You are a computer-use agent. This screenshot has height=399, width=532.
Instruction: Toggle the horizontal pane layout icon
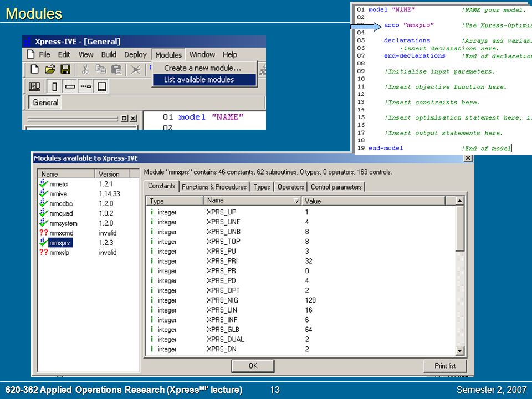click(x=70, y=86)
